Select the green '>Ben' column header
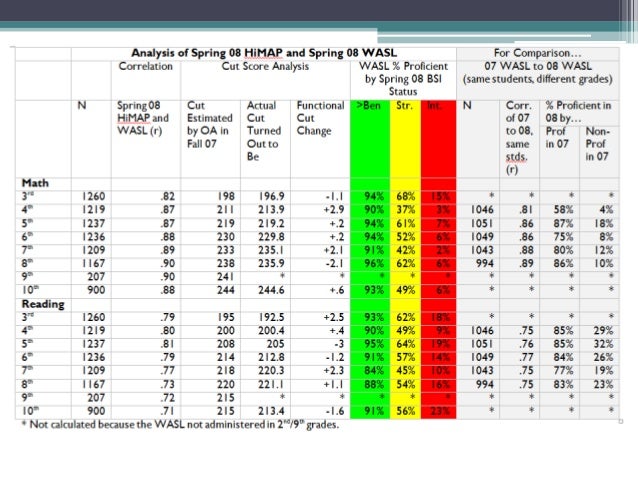Viewport: 638px width, 479px height. [x=369, y=106]
